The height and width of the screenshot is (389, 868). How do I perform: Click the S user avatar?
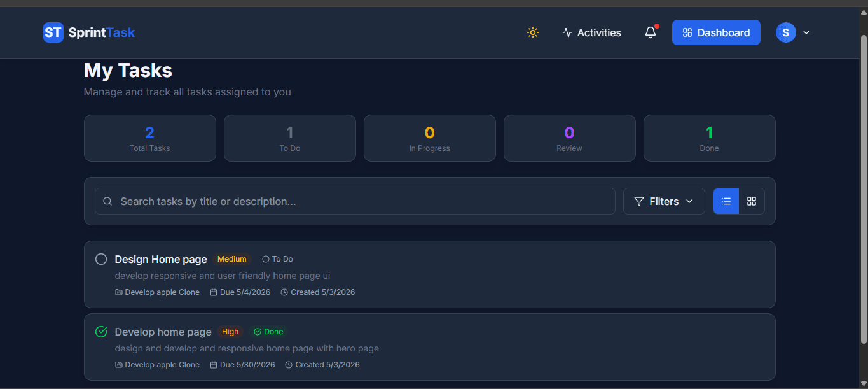[x=786, y=32]
